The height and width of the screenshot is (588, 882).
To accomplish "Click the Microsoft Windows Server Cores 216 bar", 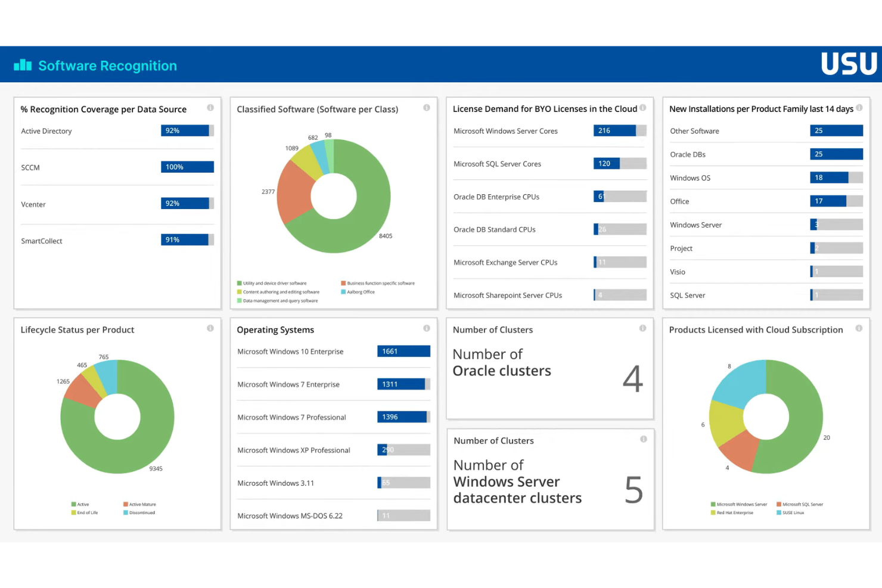I will click(x=620, y=130).
